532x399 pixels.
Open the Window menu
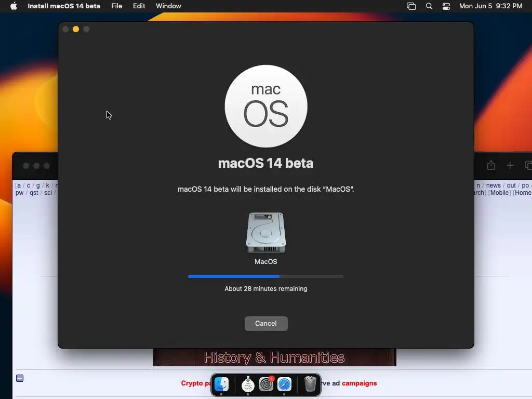coord(168,6)
